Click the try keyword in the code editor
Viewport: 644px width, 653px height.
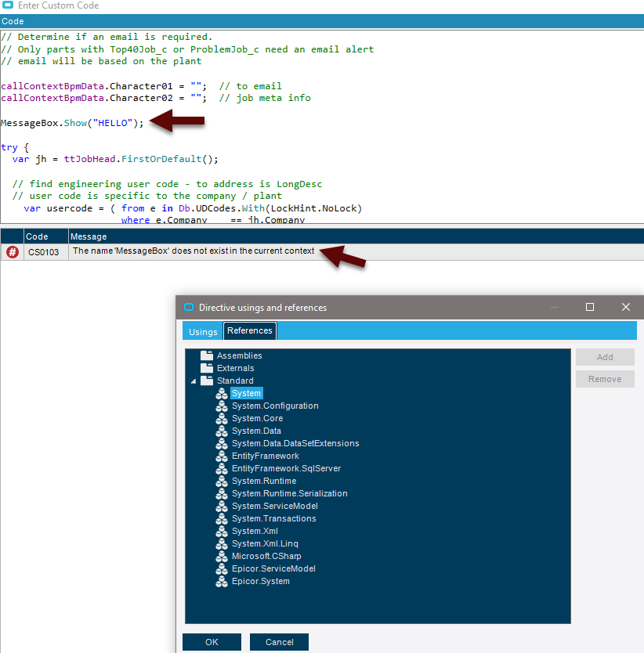(9, 147)
